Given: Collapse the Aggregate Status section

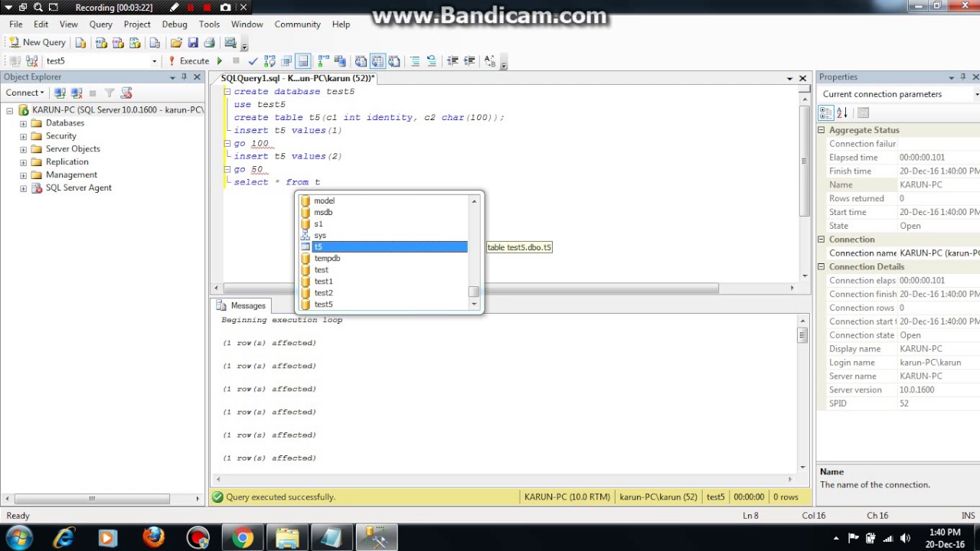Looking at the screenshot, I should pyautogui.click(x=822, y=130).
